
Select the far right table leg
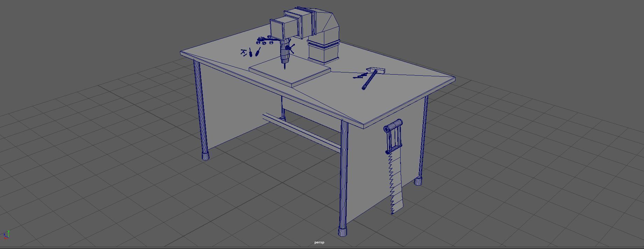pyautogui.click(x=422, y=140)
